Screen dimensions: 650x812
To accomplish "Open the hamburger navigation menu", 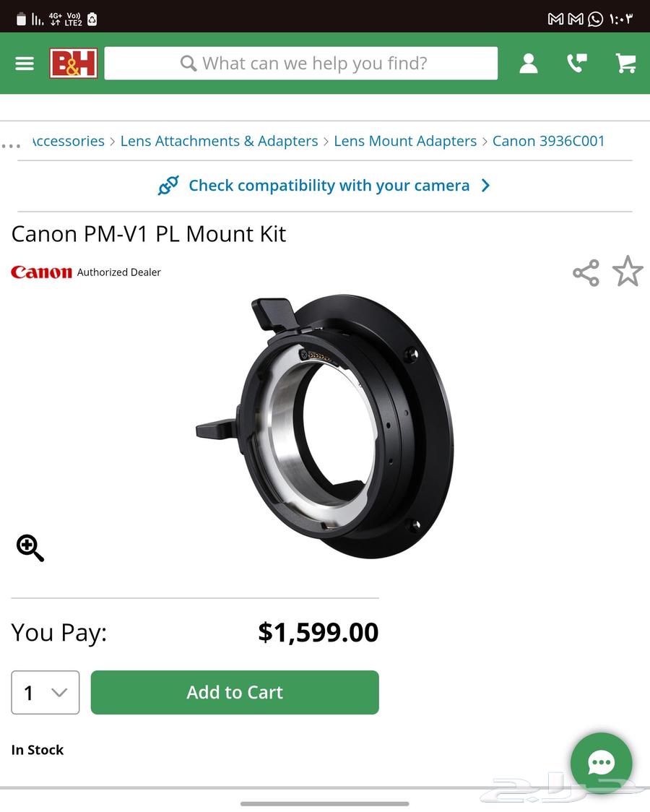I will 25,63.
